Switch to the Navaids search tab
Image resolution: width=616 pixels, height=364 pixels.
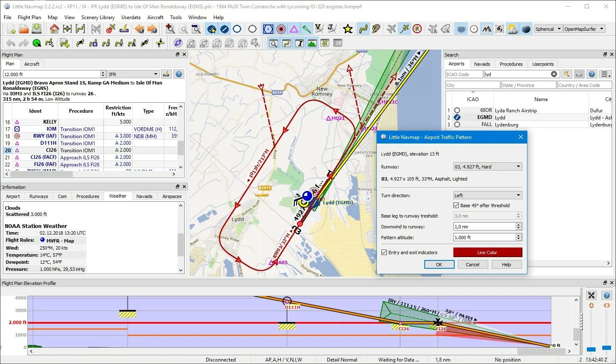tap(482, 64)
